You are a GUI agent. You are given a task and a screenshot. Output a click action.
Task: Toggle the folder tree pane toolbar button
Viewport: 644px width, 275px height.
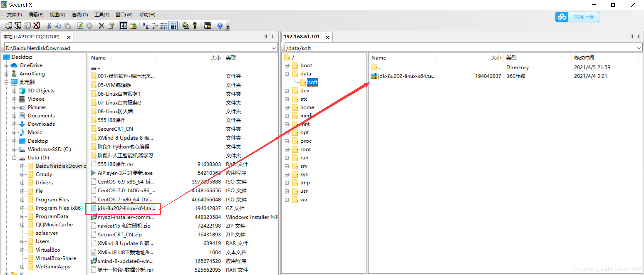pos(124,25)
